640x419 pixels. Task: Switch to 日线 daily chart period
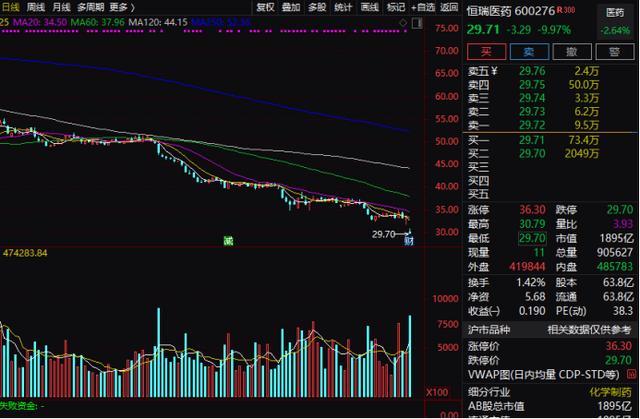point(10,7)
